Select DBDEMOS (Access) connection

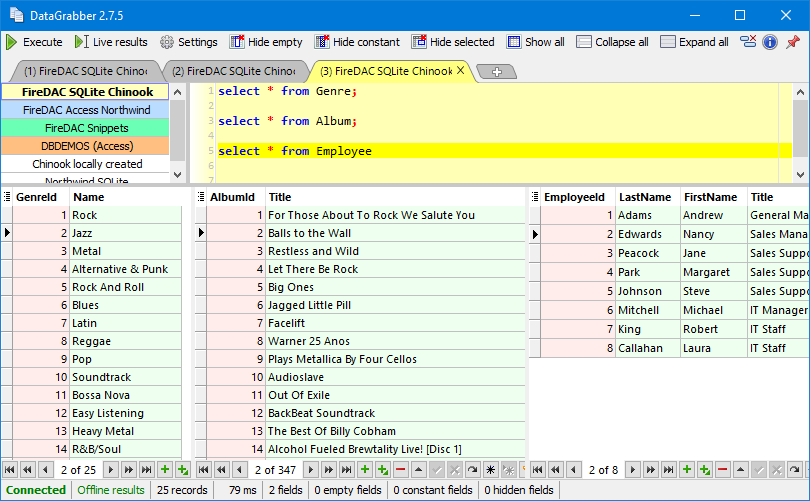point(85,146)
